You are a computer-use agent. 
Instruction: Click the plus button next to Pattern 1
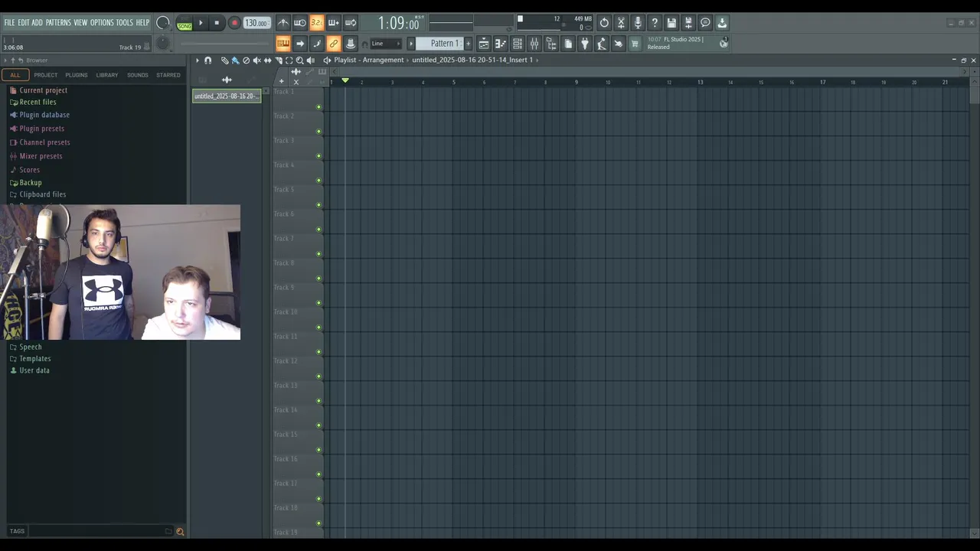pyautogui.click(x=468, y=44)
